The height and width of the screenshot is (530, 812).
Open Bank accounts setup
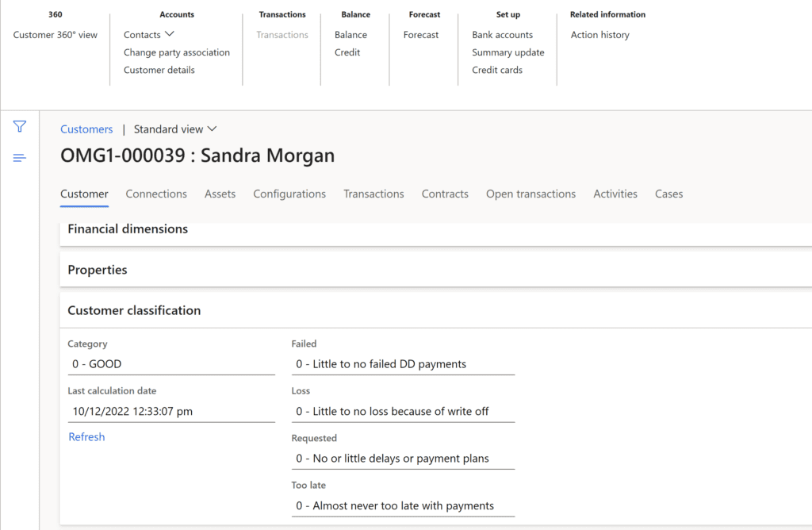coord(502,35)
